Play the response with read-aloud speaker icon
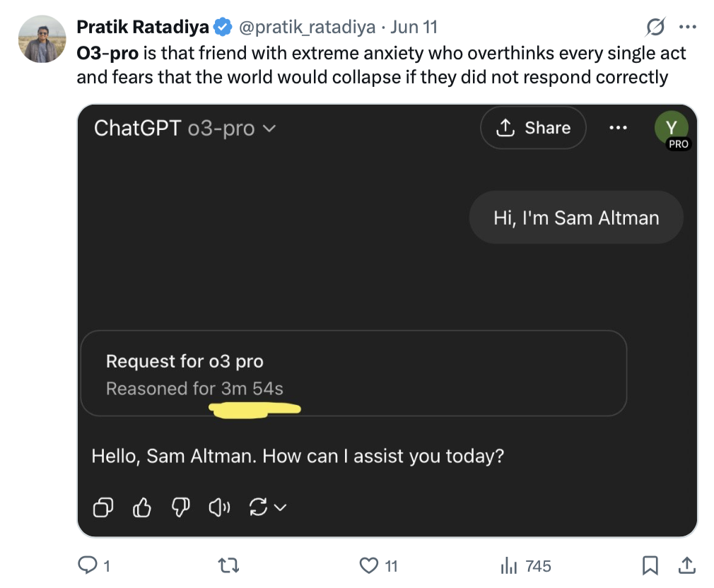 point(221,507)
